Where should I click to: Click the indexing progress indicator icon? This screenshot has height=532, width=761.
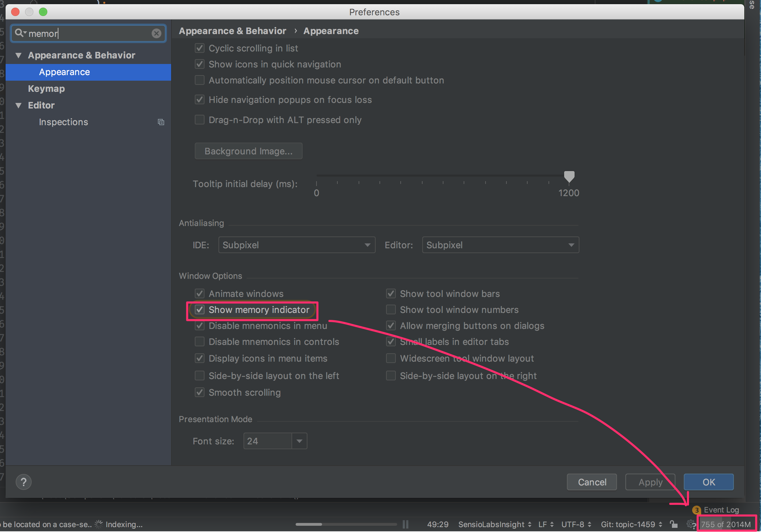click(104, 523)
